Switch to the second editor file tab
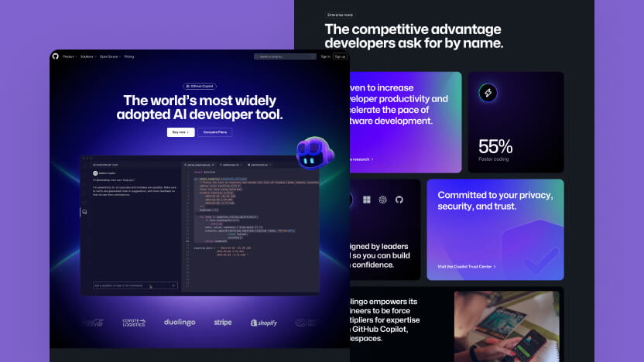This screenshot has height=362, width=644. 231,165
